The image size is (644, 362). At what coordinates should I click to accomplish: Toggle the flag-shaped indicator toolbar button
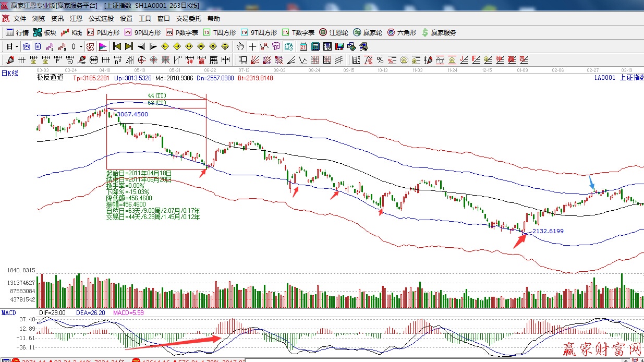102,46
